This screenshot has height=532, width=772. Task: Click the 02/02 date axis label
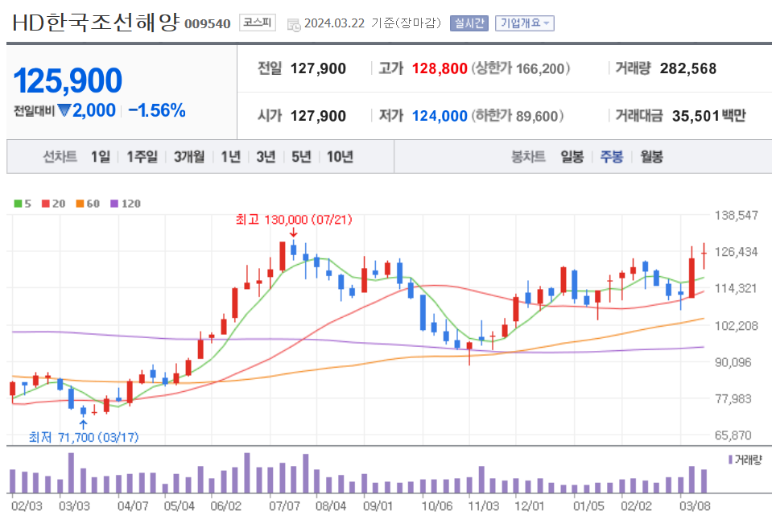636,506
